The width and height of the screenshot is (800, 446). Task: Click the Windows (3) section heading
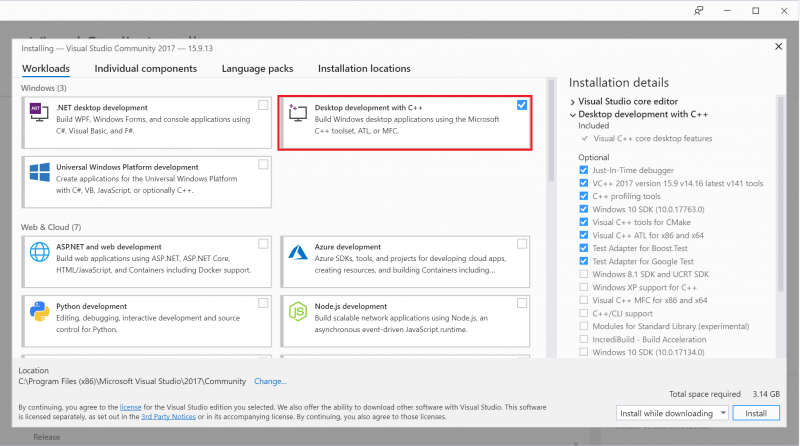[44, 88]
